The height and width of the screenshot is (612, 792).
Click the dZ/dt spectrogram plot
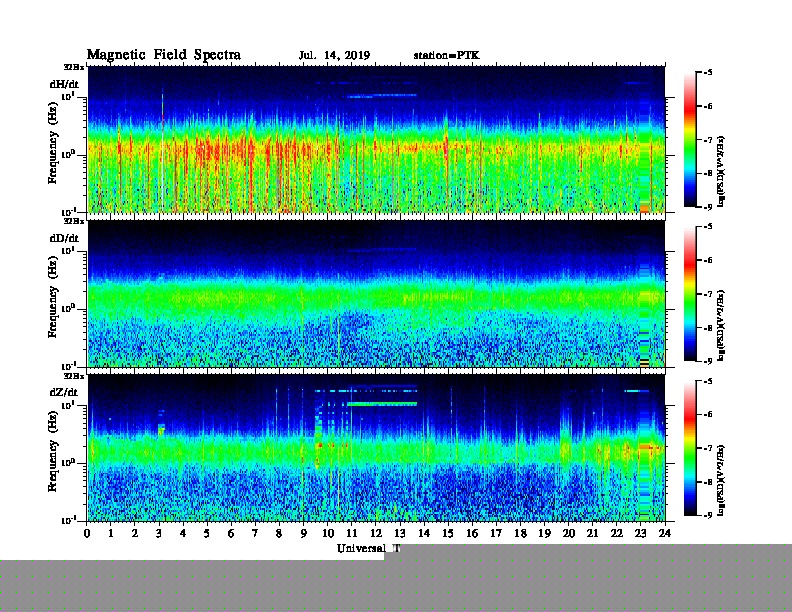tap(376, 448)
